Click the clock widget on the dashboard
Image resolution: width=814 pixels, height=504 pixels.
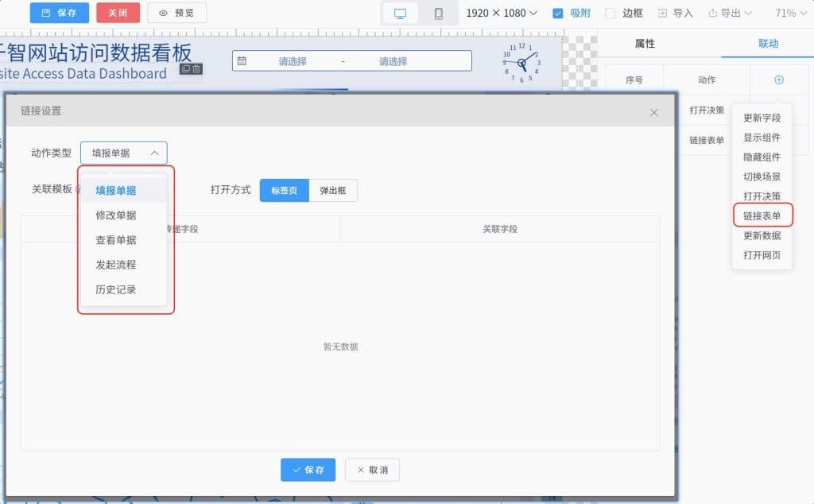(521, 64)
